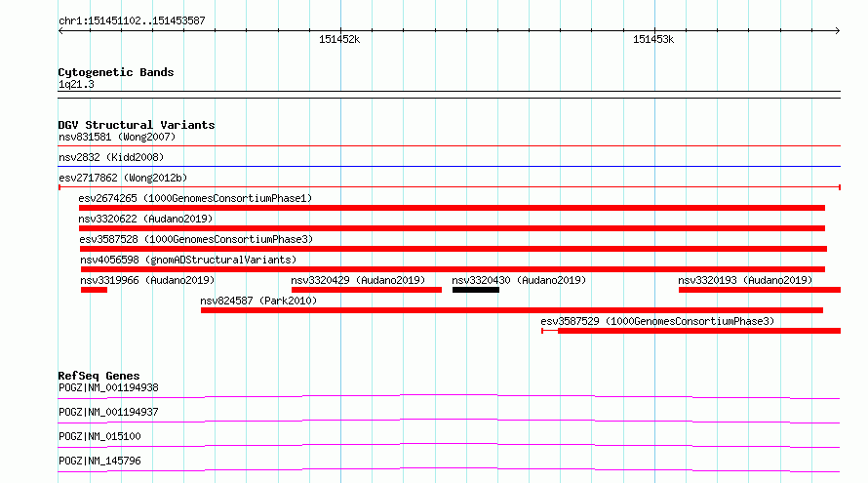
Task: Click the red bar under nsv3320193
Action: tap(760, 290)
